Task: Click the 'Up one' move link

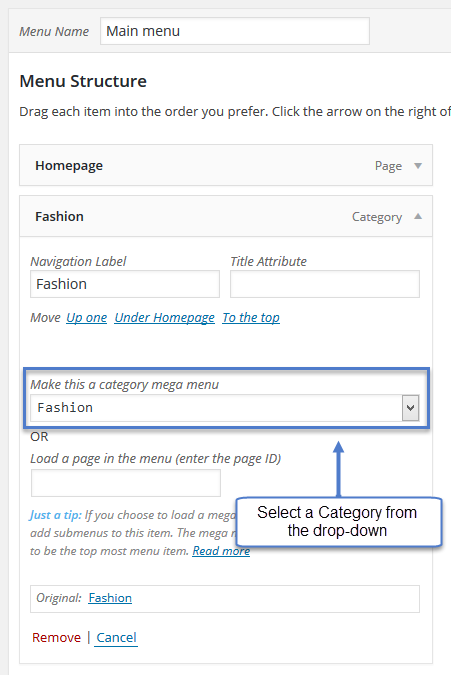Action: 86,318
